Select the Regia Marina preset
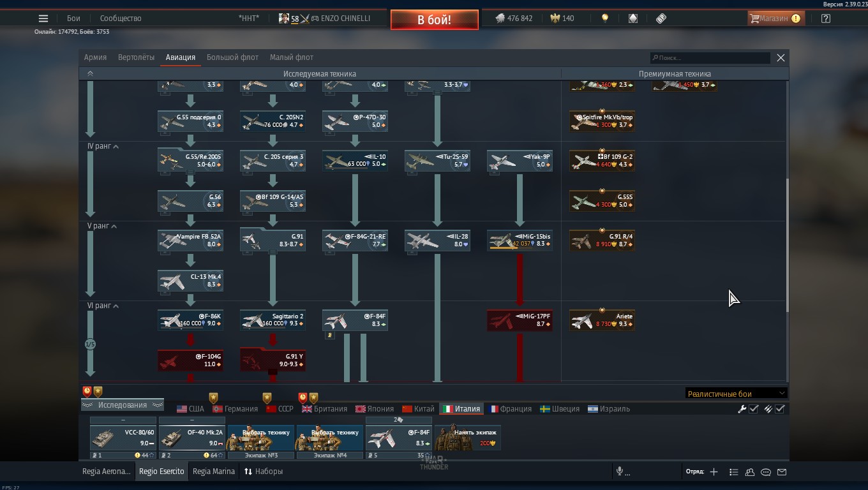This screenshot has width=868, height=490. point(214,471)
